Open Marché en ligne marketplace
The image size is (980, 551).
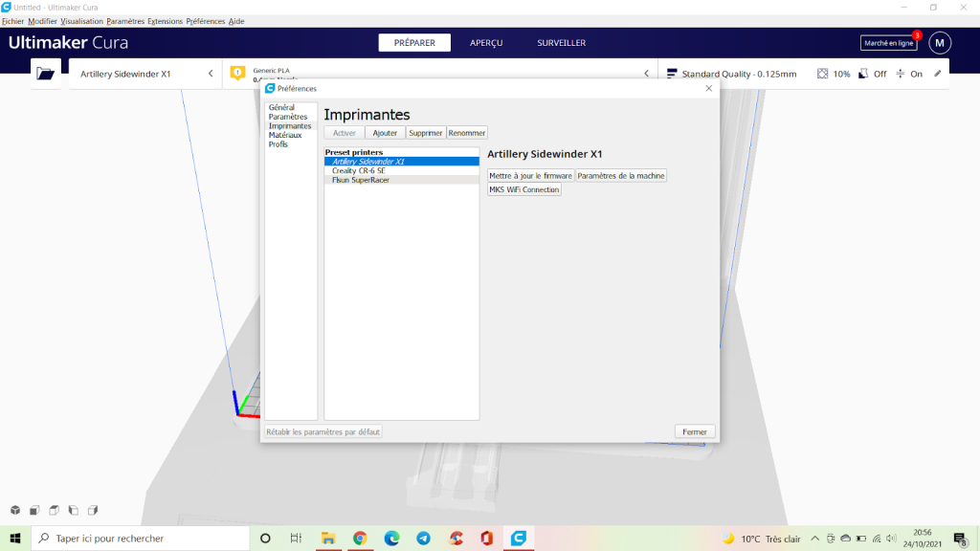click(888, 43)
